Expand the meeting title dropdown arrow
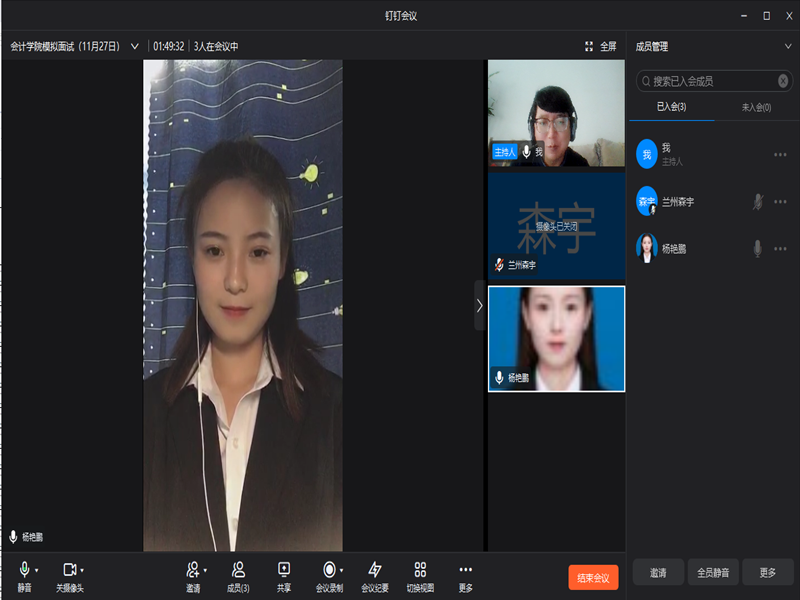 pos(135,46)
